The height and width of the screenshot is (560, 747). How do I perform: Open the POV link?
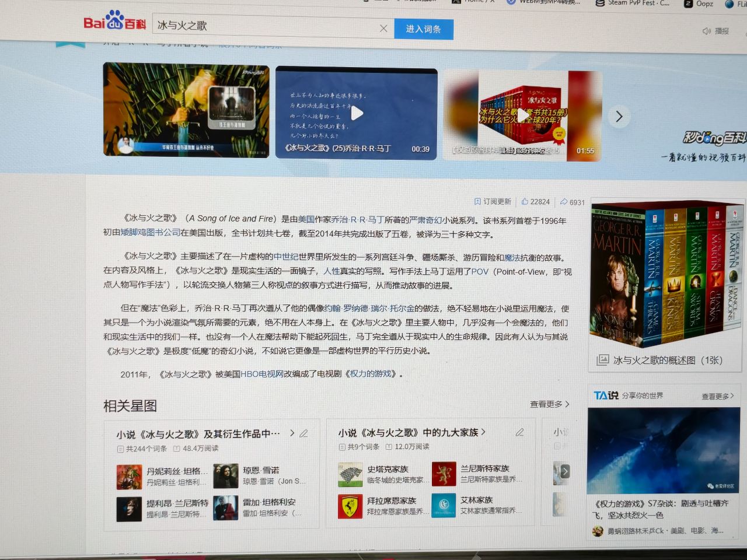click(480, 271)
